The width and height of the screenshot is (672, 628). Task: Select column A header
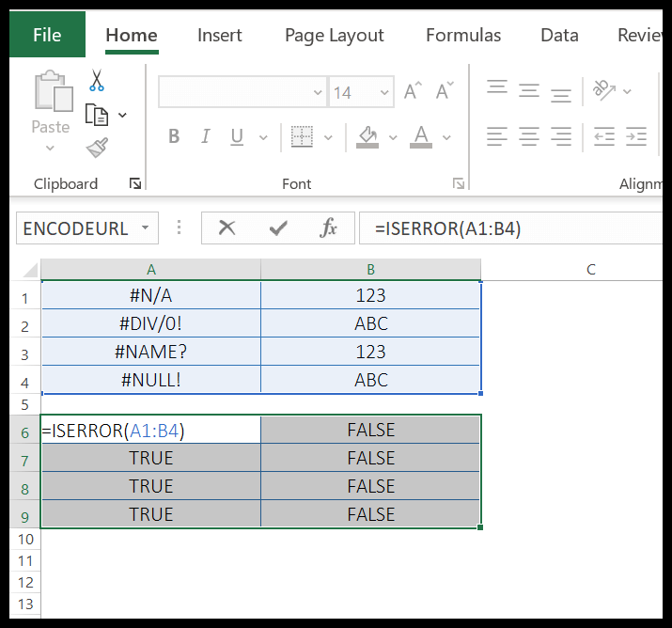(x=151, y=270)
